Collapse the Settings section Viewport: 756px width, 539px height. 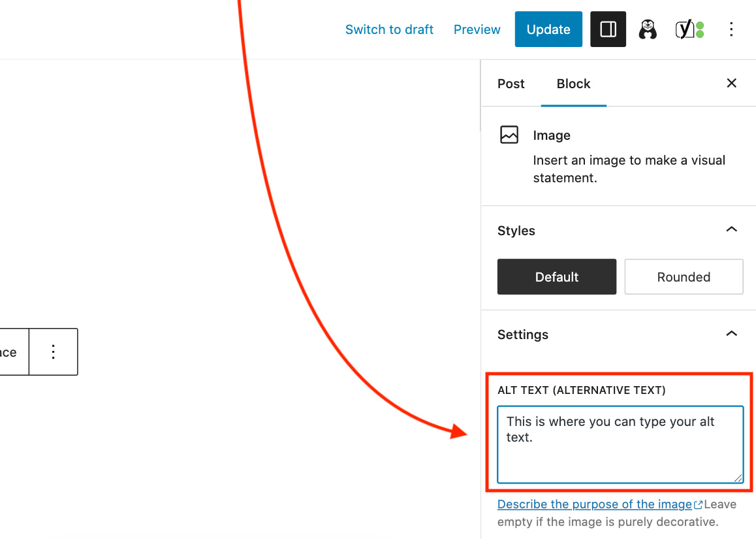click(732, 333)
